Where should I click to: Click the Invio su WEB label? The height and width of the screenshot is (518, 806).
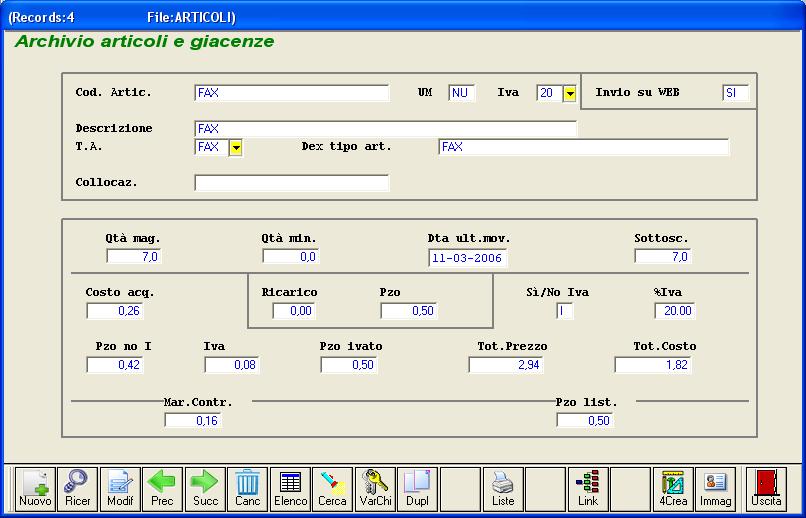[x=637, y=92]
